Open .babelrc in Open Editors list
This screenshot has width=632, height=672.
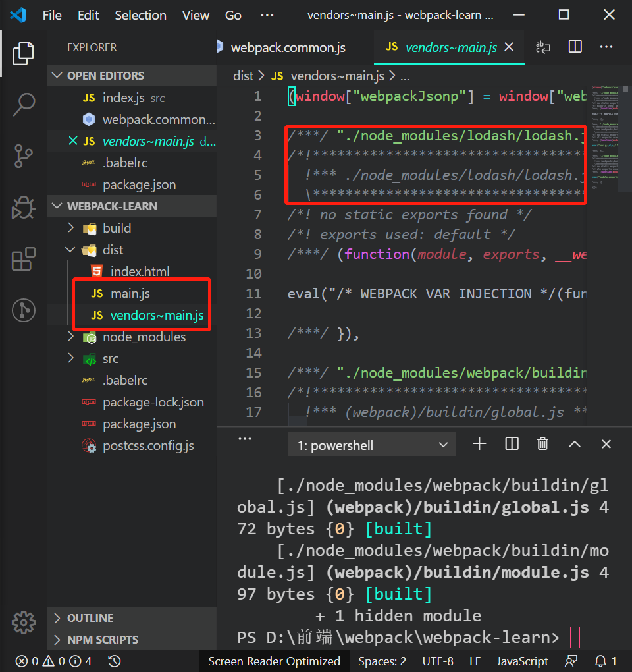click(x=132, y=163)
